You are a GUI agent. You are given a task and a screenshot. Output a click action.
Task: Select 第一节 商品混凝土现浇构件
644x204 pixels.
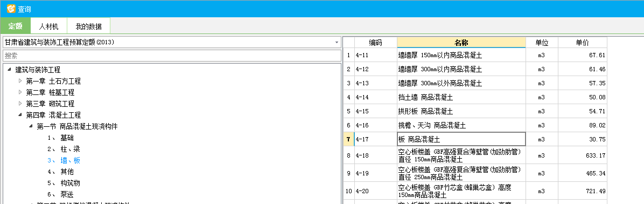coord(77,127)
